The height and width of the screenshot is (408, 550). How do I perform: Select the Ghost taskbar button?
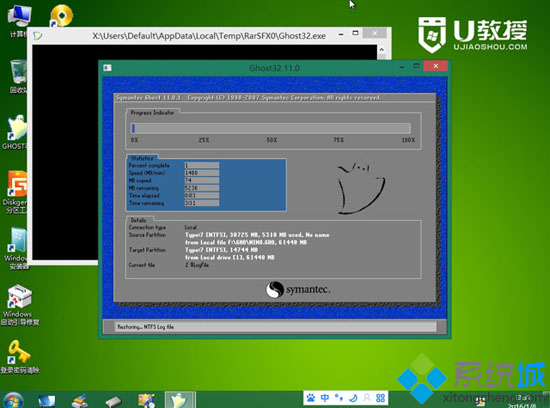pyautogui.click(x=179, y=400)
